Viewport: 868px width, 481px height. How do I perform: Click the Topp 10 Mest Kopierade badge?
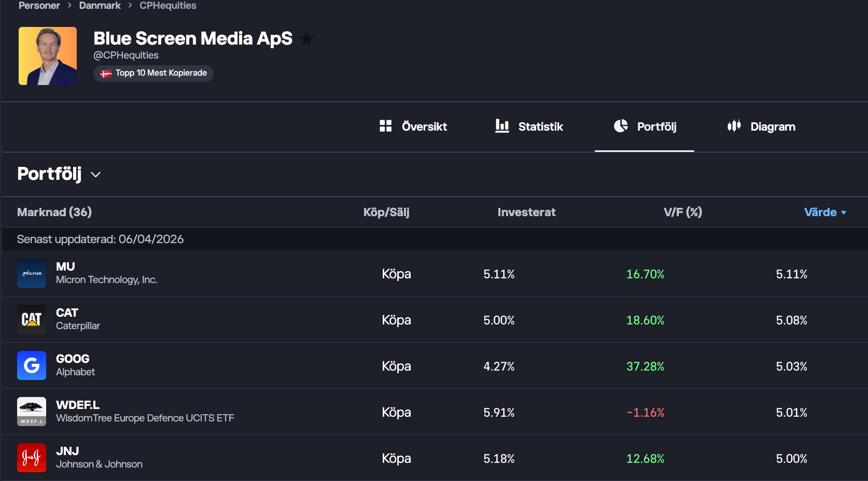(x=153, y=73)
